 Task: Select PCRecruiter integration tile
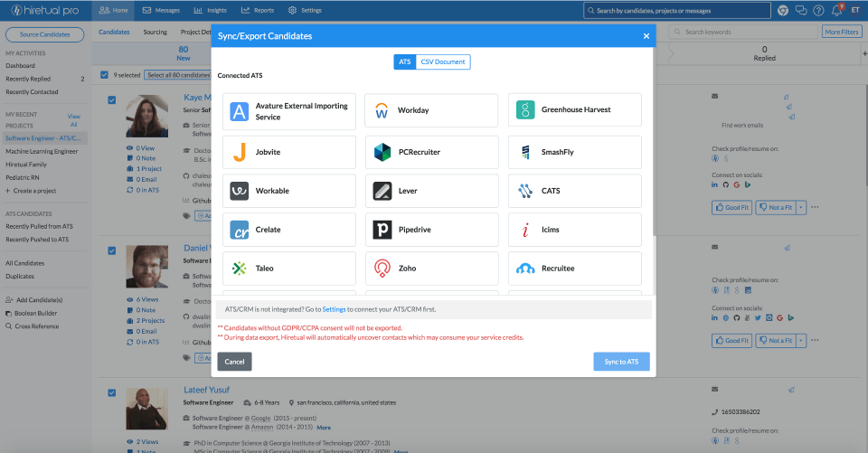click(x=431, y=152)
